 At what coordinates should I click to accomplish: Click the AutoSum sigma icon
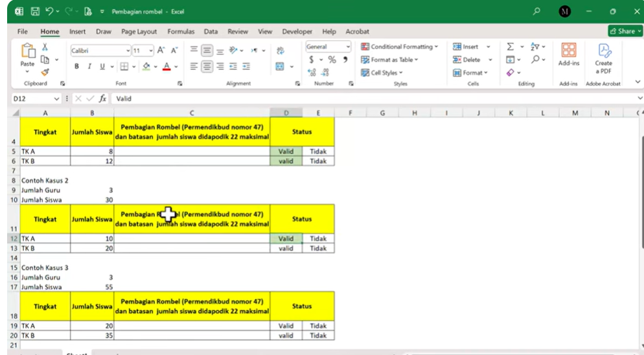point(511,47)
